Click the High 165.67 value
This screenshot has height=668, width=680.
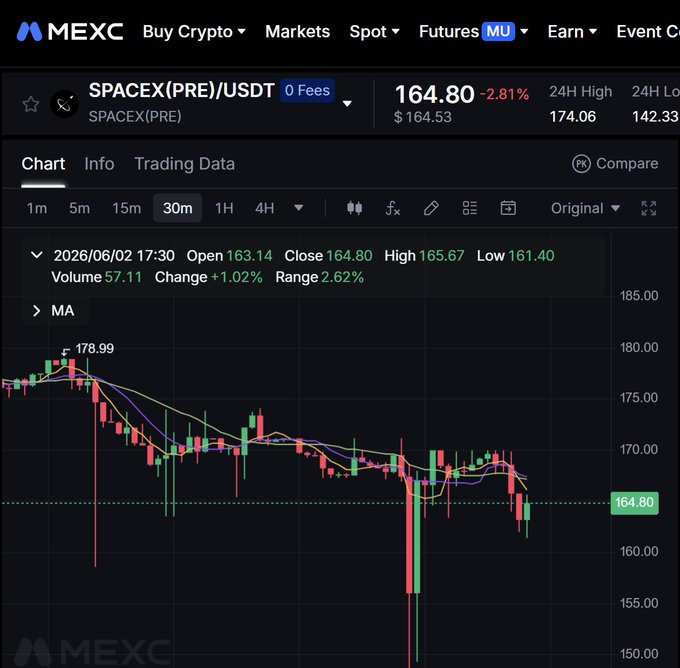[x=441, y=255]
